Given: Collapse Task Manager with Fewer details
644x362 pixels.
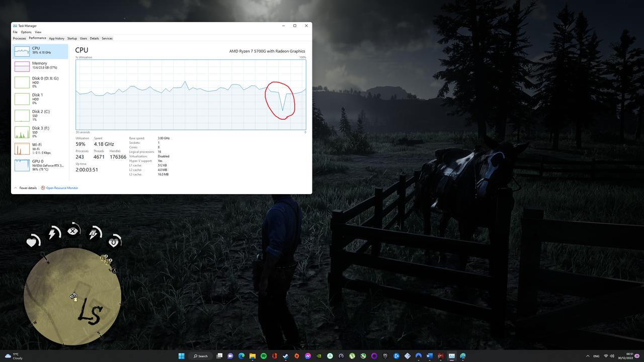Looking at the screenshot, I should (26, 188).
